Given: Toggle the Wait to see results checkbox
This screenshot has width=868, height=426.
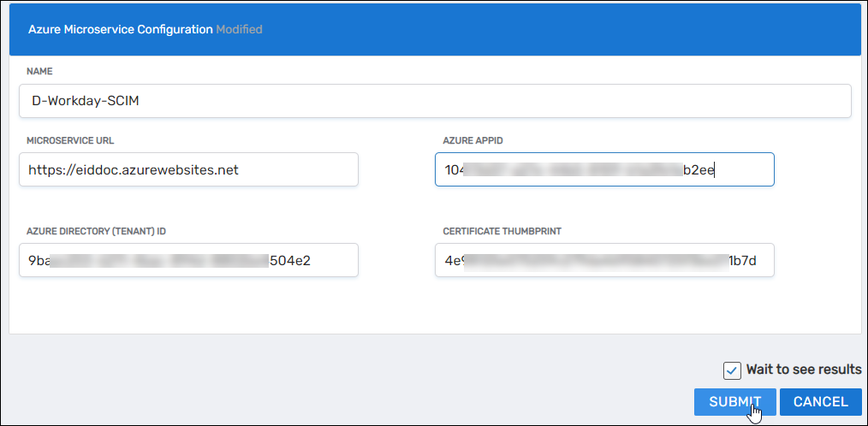Looking at the screenshot, I should [x=732, y=370].
